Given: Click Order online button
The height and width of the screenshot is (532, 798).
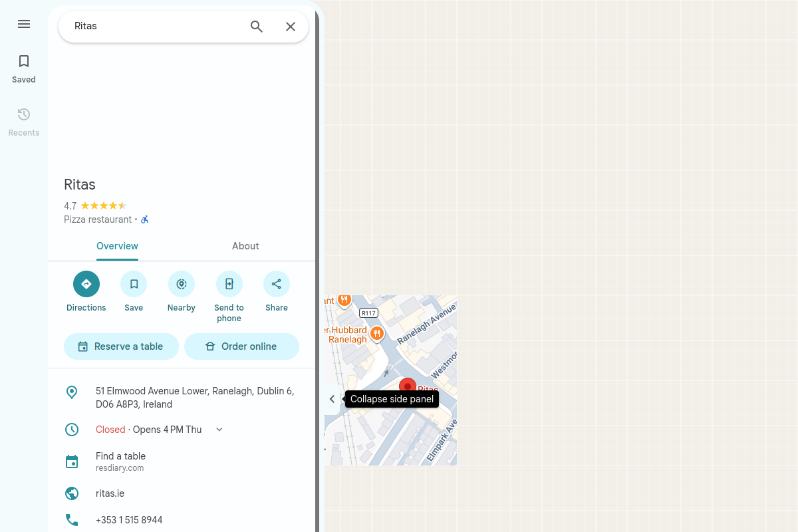Looking at the screenshot, I should [241, 346].
